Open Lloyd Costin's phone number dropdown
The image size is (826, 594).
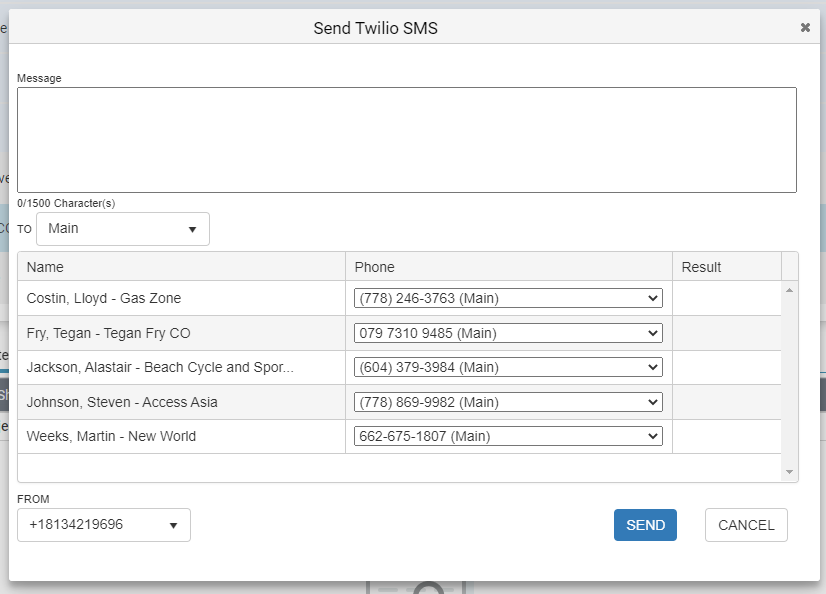coord(508,298)
